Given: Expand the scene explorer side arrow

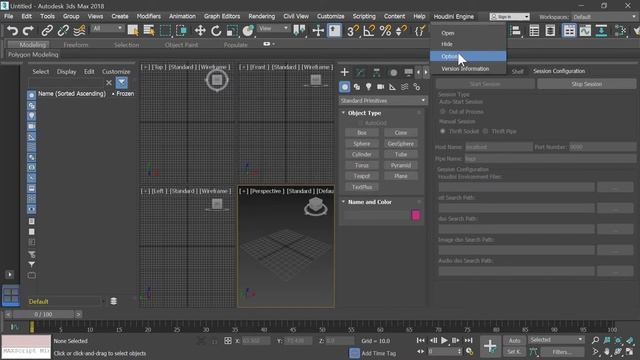Looking at the screenshot, I should coord(9,274).
